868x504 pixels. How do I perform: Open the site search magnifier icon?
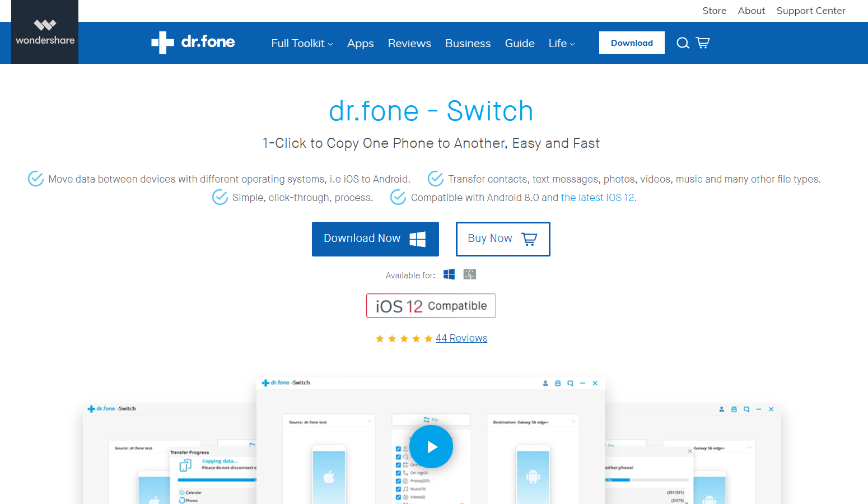(x=683, y=43)
